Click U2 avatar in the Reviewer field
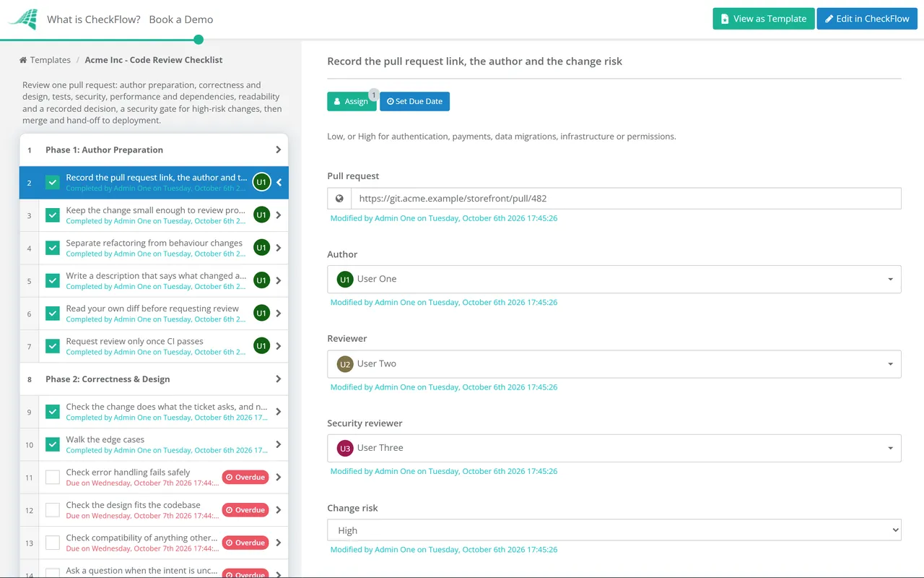Viewport: 924px width, 578px height. pyautogui.click(x=345, y=364)
